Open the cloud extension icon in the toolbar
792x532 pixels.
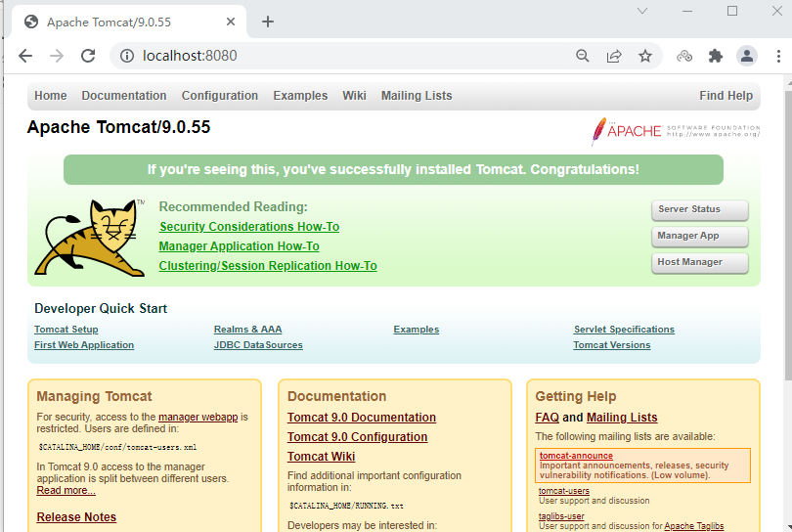(684, 56)
